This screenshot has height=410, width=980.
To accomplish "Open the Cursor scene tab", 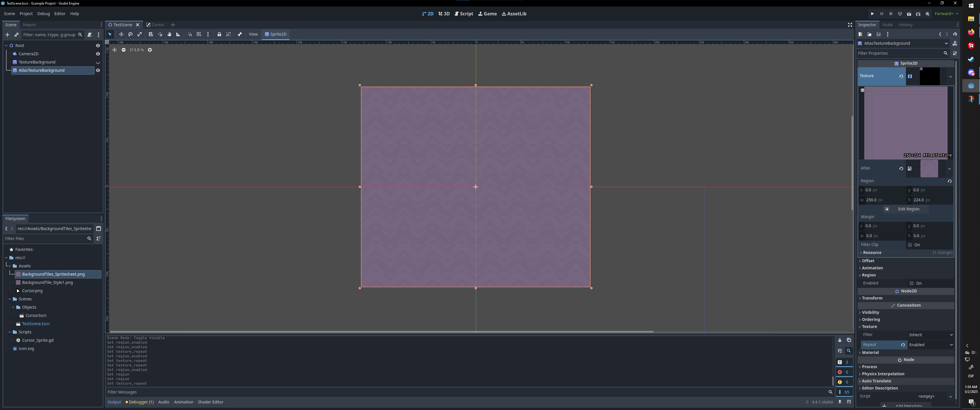I will click(x=156, y=25).
